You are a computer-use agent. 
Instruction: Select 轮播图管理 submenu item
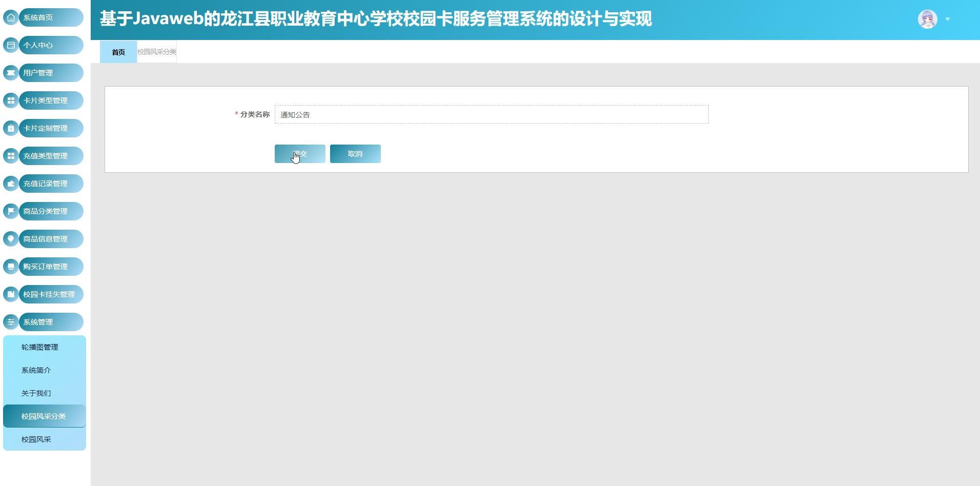point(45,347)
